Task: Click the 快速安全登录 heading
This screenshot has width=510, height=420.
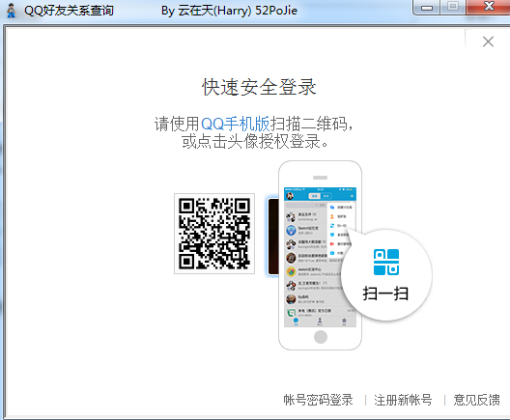Action: coord(259,87)
